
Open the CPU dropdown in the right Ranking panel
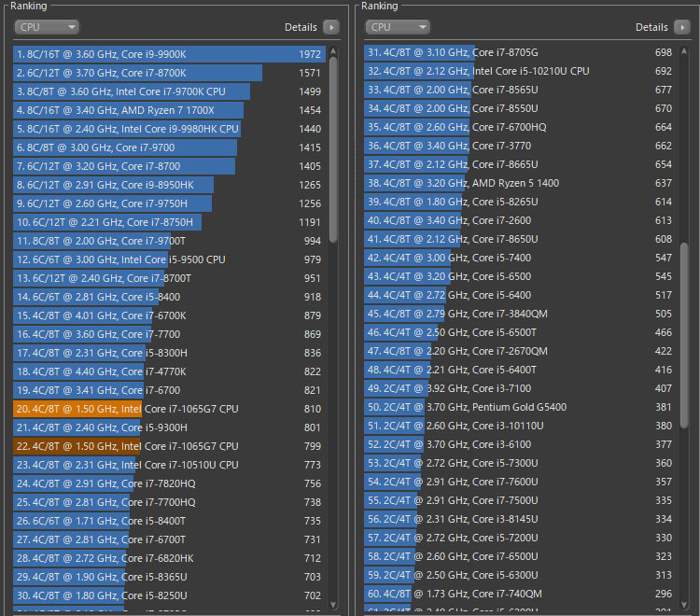pyautogui.click(x=397, y=27)
